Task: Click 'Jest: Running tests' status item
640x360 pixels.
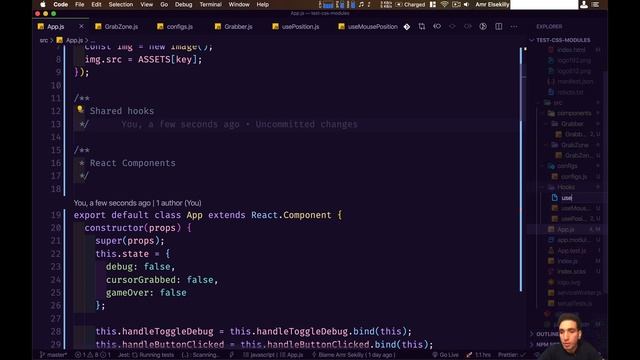Action: 145,355
